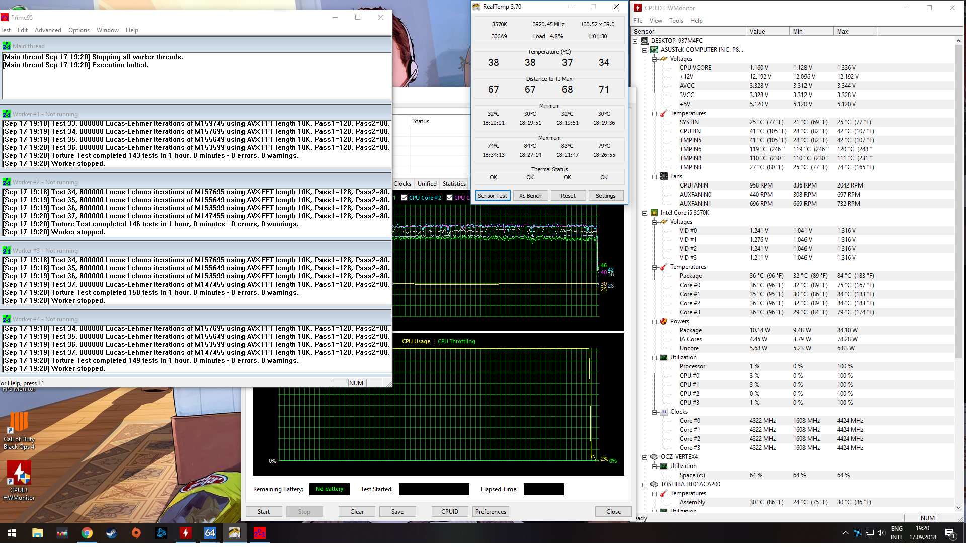
Task: Click the RealTemp taskbar icon
Action: click(234, 533)
